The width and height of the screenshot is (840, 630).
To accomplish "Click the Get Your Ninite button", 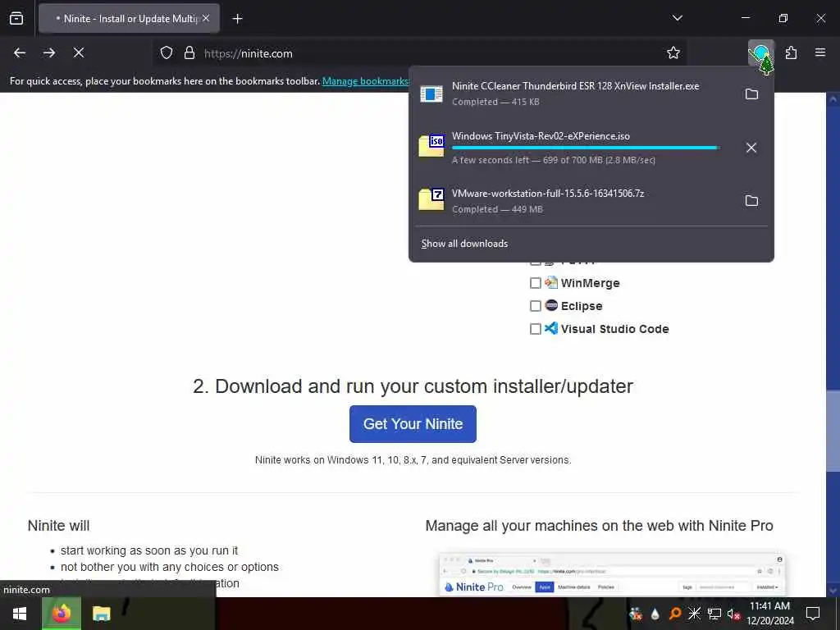I will tap(413, 424).
